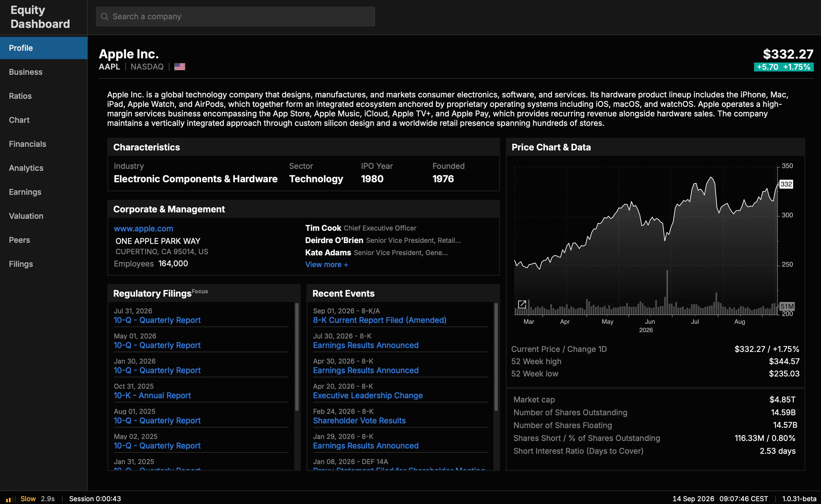Viewport: 821px width, 504px height.
Task: Click the Session 0:00:43 timer
Action: point(95,499)
